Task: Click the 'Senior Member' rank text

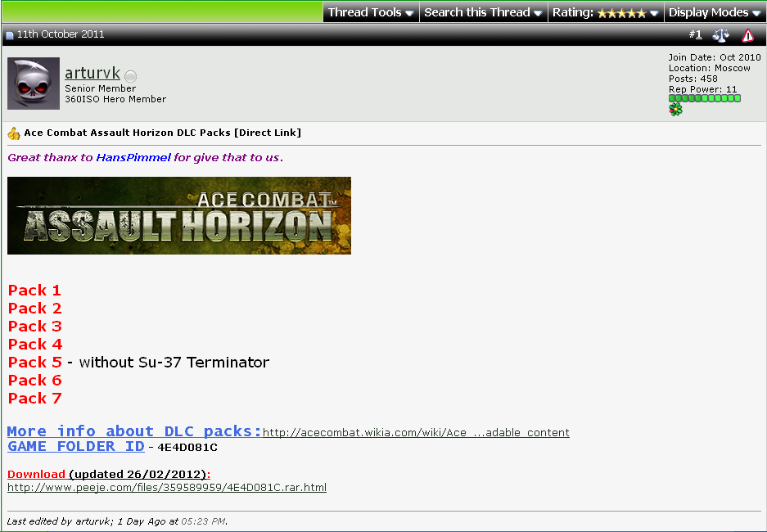Action: [101, 88]
